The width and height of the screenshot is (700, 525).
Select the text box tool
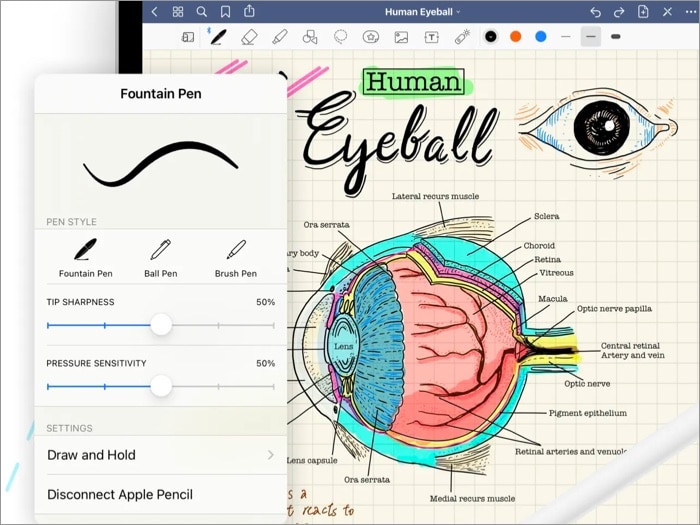point(431,37)
